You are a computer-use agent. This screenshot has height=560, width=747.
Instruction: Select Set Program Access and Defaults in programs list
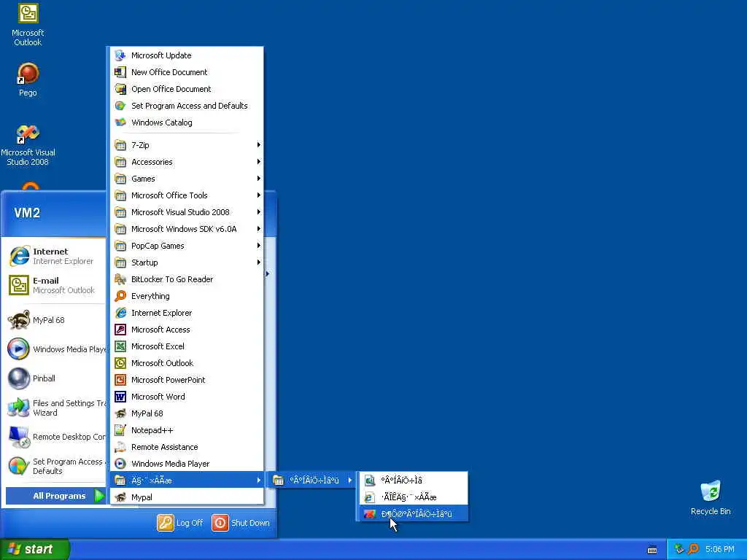click(187, 106)
